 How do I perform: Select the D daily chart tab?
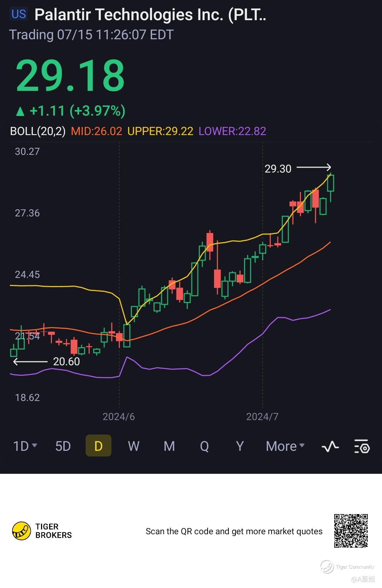[98, 446]
